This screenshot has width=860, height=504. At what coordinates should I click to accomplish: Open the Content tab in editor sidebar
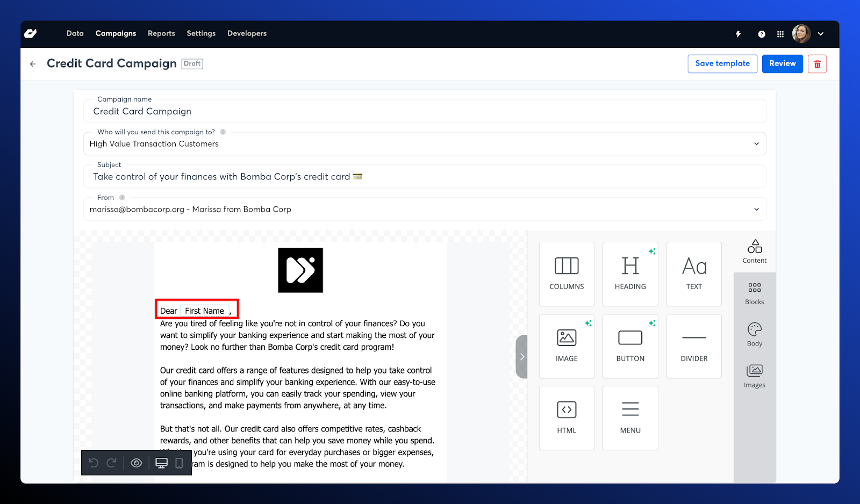point(755,251)
